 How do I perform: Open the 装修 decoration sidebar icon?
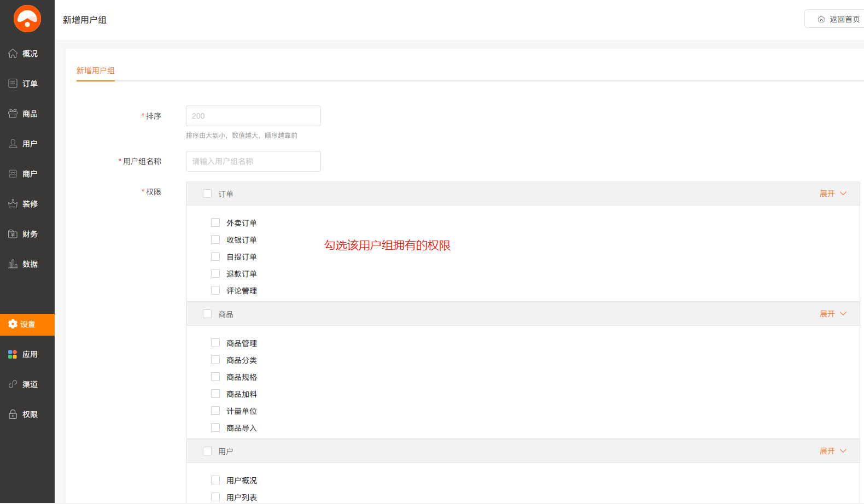click(13, 204)
